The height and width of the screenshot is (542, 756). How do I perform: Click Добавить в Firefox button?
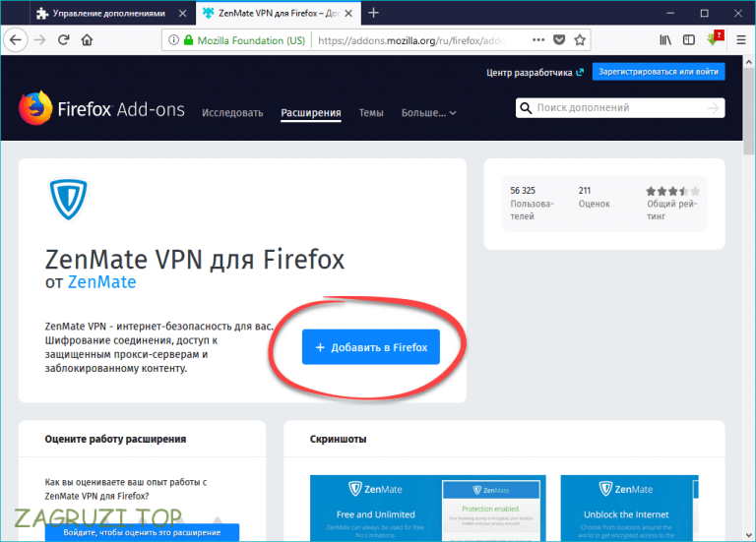click(371, 347)
